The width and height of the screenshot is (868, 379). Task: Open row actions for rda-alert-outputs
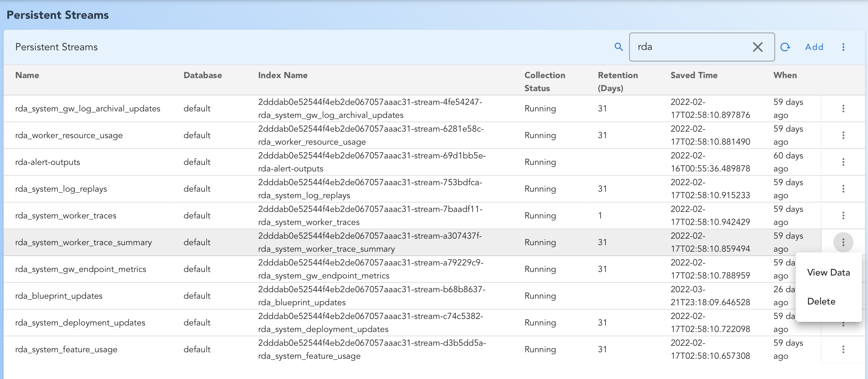[x=843, y=162]
